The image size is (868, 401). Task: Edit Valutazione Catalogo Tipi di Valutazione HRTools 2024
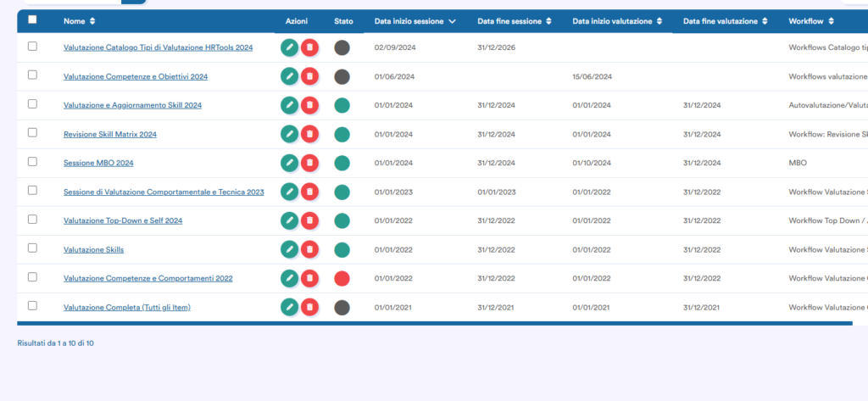[x=290, y=47]
